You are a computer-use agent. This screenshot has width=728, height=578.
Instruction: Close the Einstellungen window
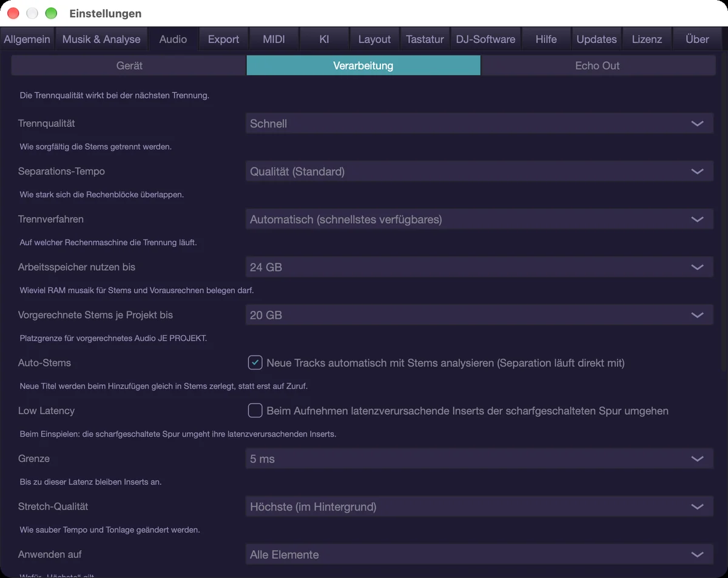[x=13, y=13]
